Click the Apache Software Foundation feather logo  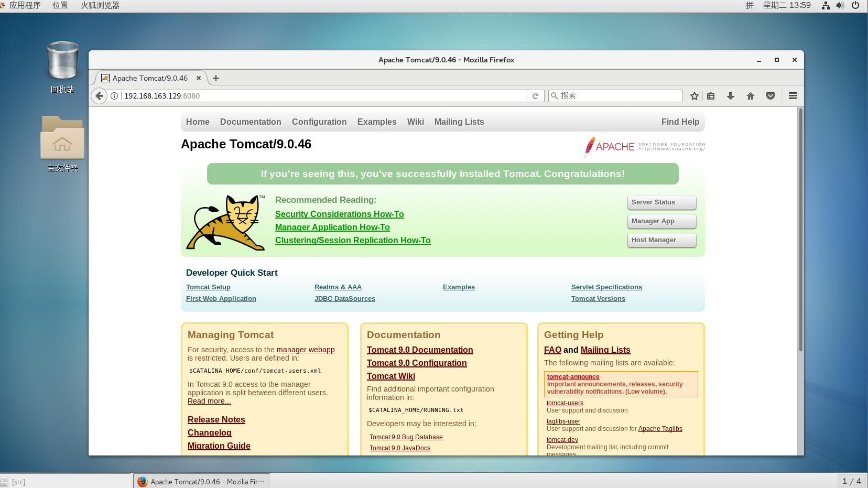click(645, 147)
